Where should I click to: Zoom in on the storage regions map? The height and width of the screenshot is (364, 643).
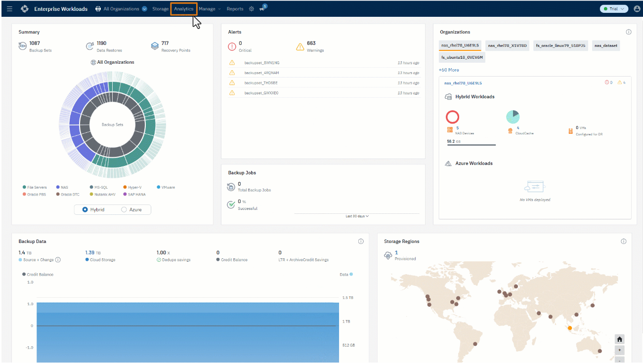[620, 350]
